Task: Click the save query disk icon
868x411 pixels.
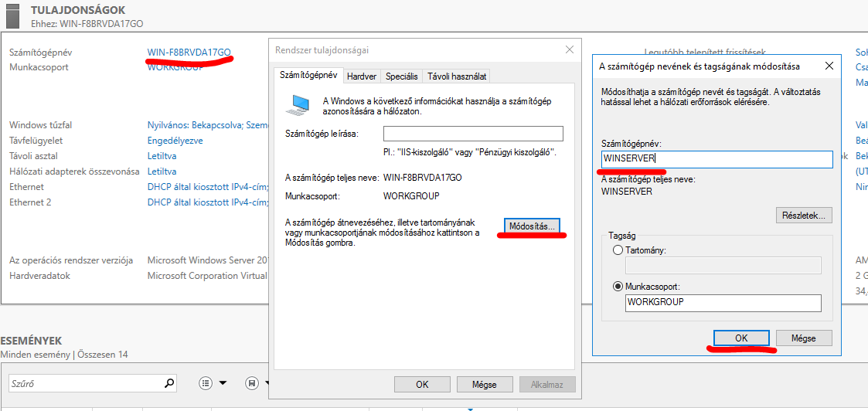Action: (251, 383)
